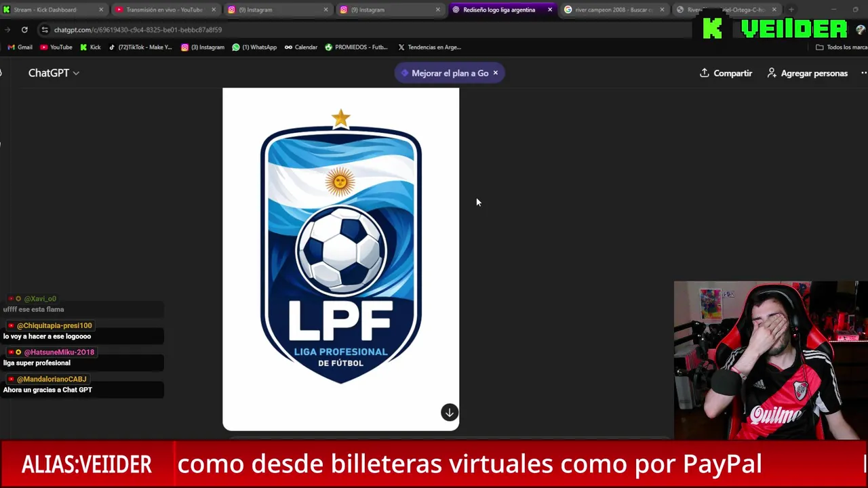Open the Kick bookmark
This screenshot has height=488, width=868.
[x=90, y=47]
